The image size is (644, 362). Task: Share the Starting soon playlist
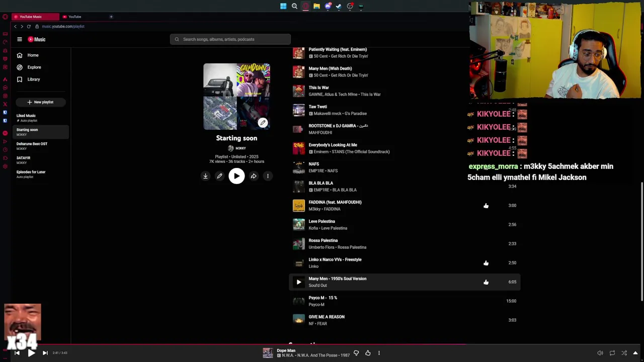point(254,176)
